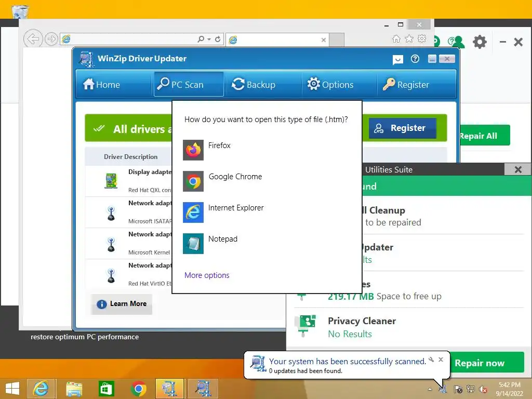
Task: Select the Microsoft Kernel network adapter icon
Action: tap(111, 245)
